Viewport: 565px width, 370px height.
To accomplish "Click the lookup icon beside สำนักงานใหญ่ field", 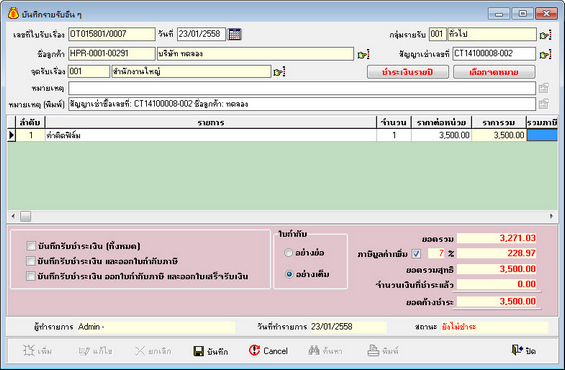I will coord(279,72).
